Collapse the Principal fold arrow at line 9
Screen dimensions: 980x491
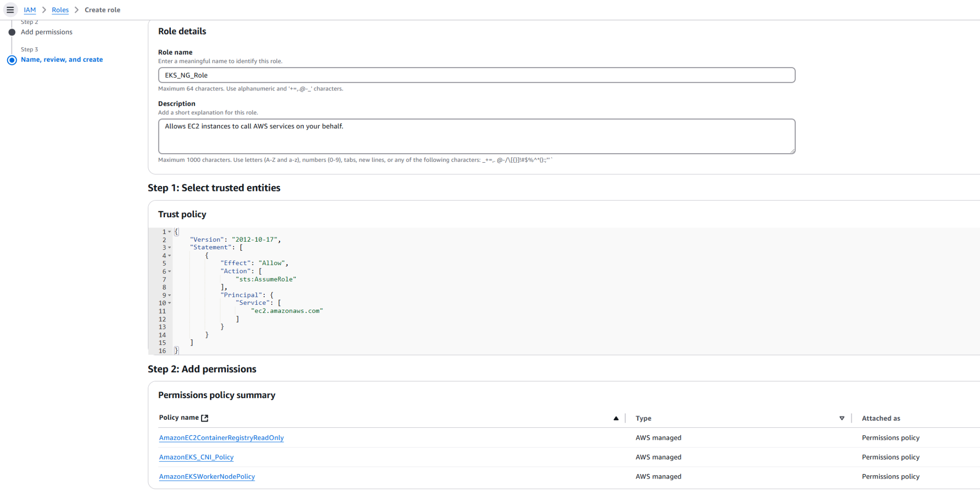coord(169,295)
